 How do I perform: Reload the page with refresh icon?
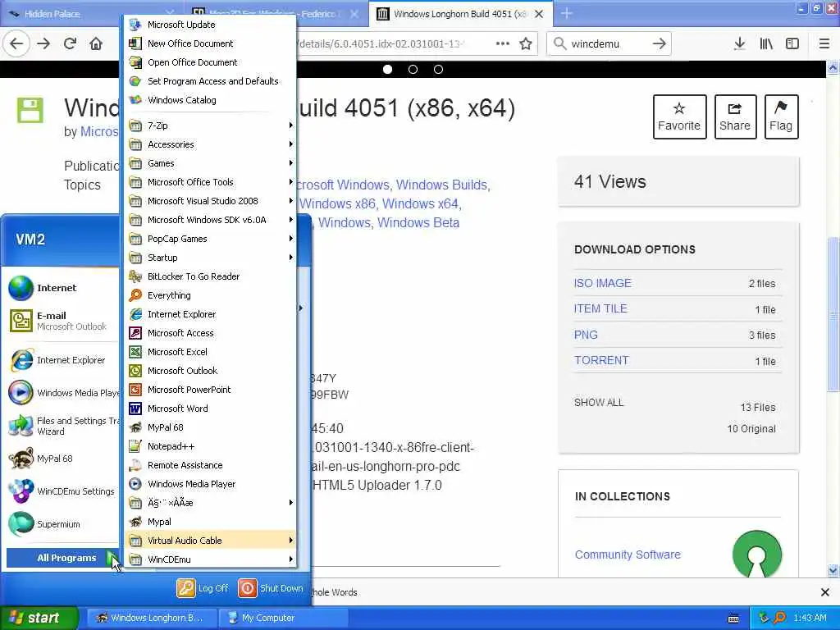[x=70, y=43]
